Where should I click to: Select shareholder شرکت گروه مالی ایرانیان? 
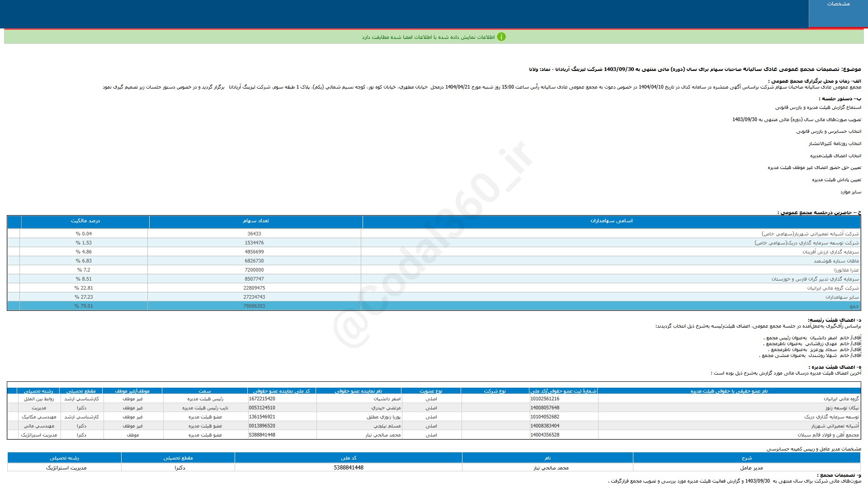833,288
